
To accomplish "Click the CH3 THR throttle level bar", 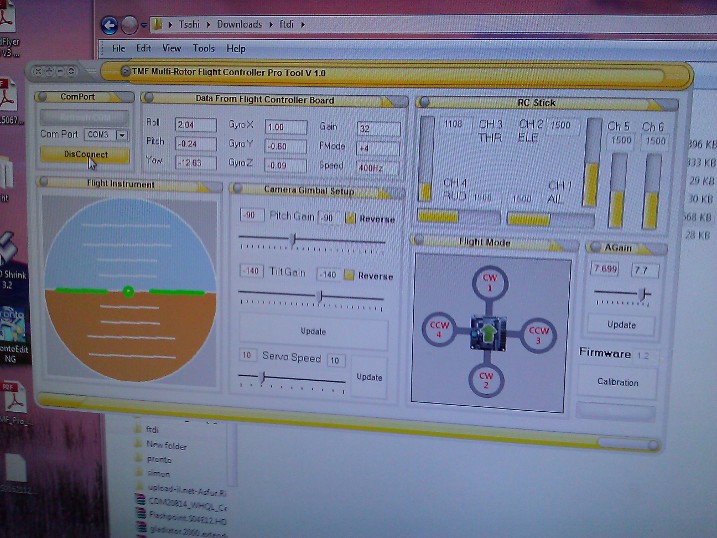I will (427, 159).
